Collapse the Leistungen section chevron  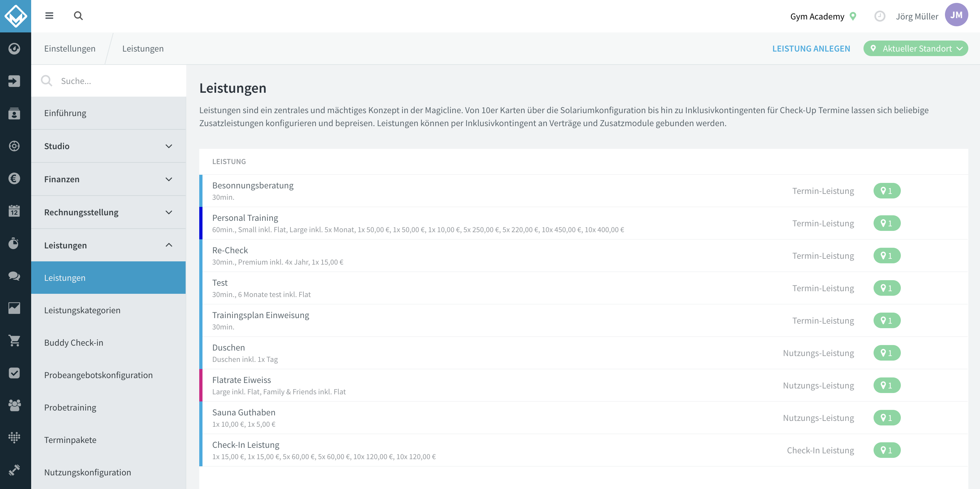[169, 245]
